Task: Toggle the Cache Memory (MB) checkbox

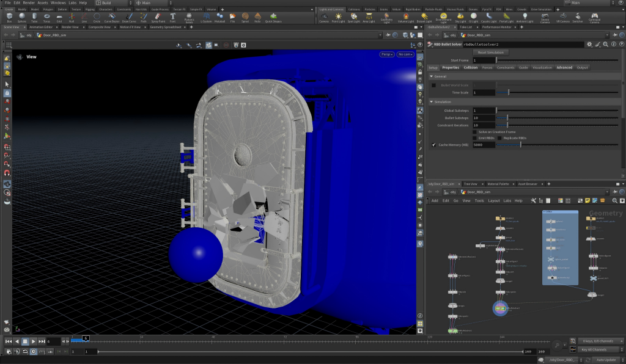Action: (433, 145)
